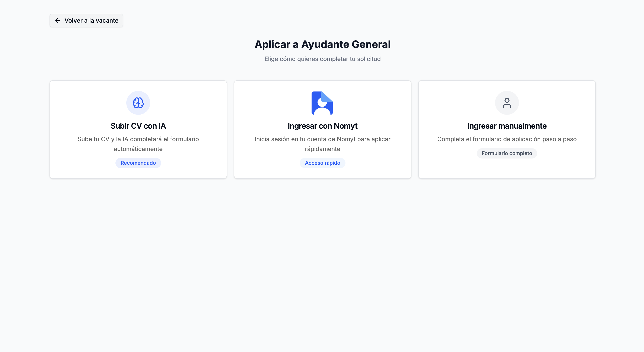The width and height of the screenshot is (644, 352).
Task: Click the Formulario completo badge
Action: click(507, 153)
